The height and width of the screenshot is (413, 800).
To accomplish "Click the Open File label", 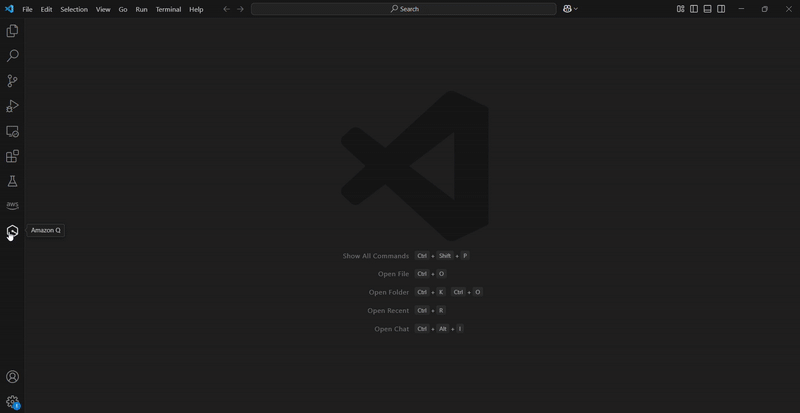I will (x=393, y=274).
